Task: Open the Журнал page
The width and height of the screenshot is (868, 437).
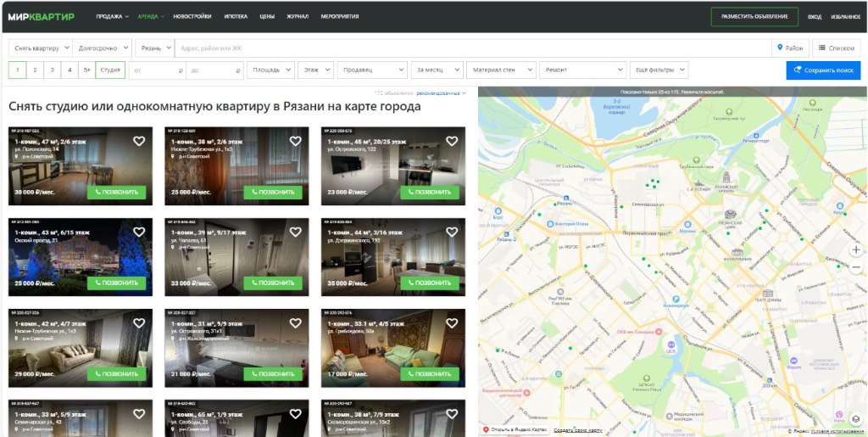Action: click(298, 17)
